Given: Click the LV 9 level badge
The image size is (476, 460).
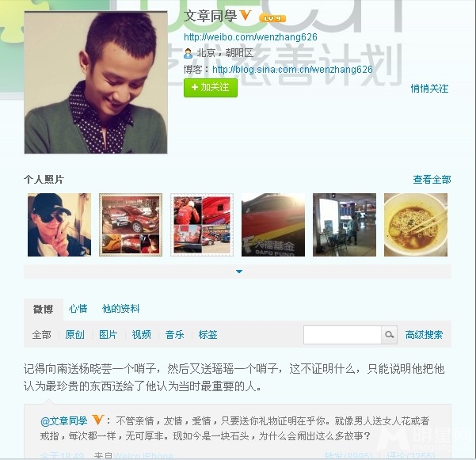Looking at the screenshot, I should tap(272, 18).
